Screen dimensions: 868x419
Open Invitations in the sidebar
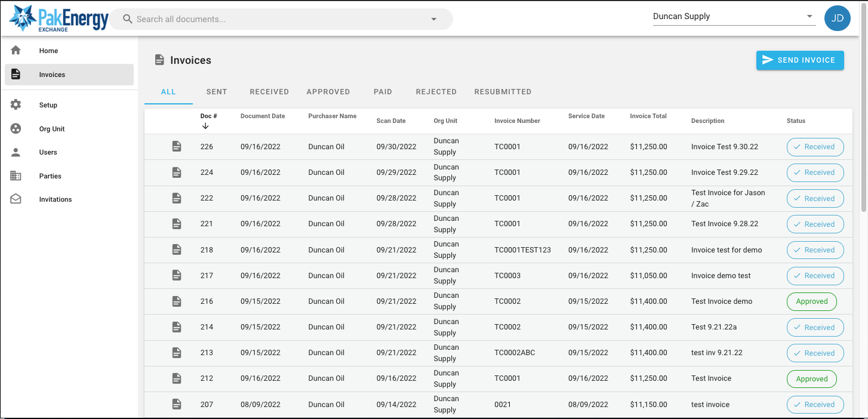[69, 199]
